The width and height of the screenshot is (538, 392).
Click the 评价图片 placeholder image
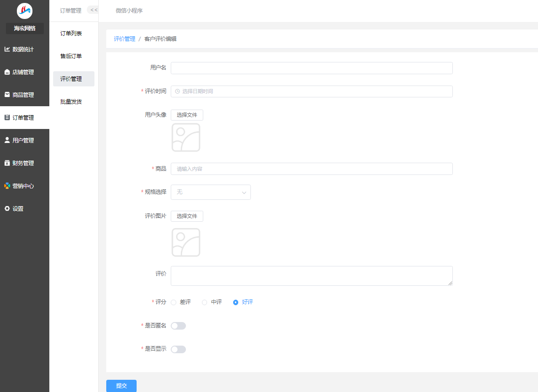(186, 242)
